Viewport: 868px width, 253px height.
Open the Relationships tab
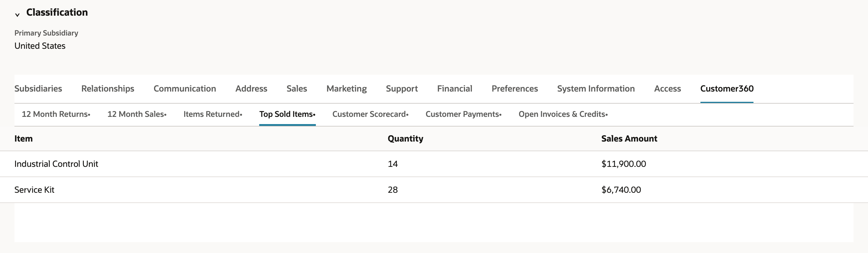108,89
